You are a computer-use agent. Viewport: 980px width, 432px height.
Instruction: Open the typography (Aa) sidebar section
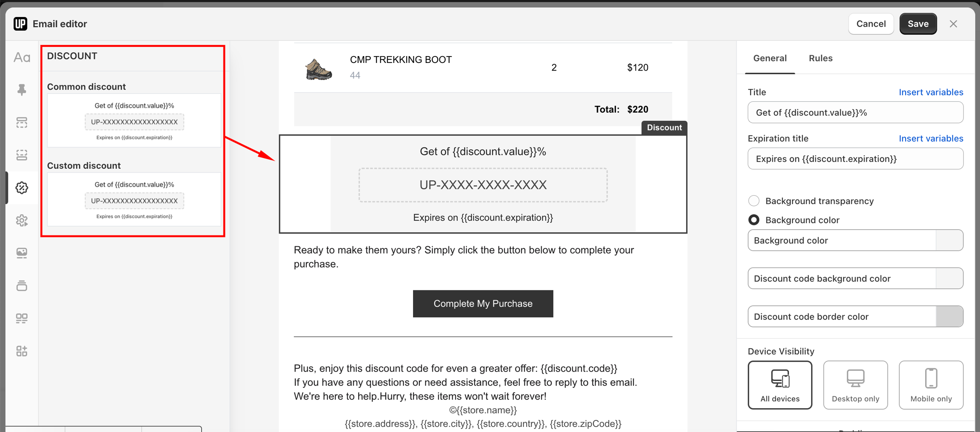pyautogui.click(x=22, y=57)
